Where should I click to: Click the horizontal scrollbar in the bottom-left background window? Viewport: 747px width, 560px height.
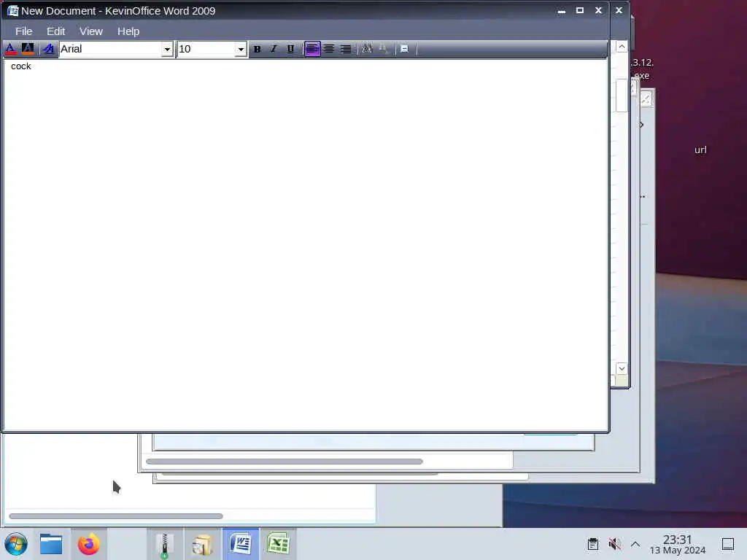pos(116,516)
